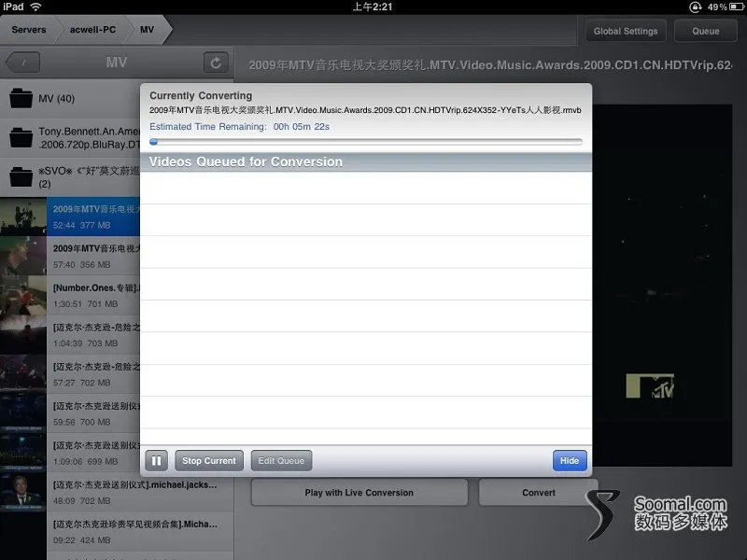Select the MV breadcrumb

(148, 30)
